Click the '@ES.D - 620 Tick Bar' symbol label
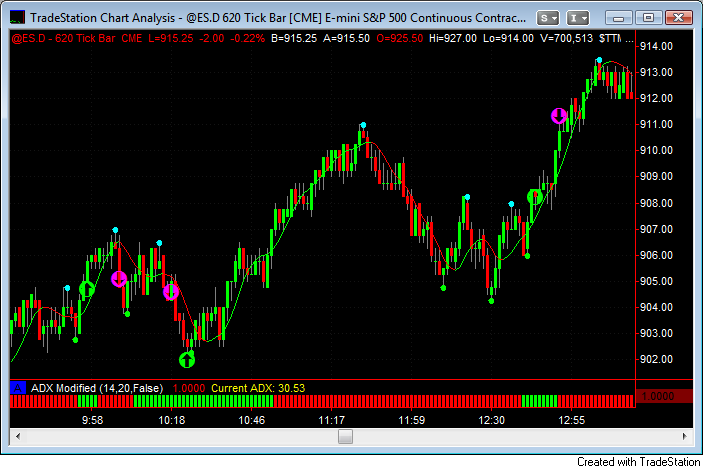The image size is (703, 468). pyautogui.click(x=64, y=39)
